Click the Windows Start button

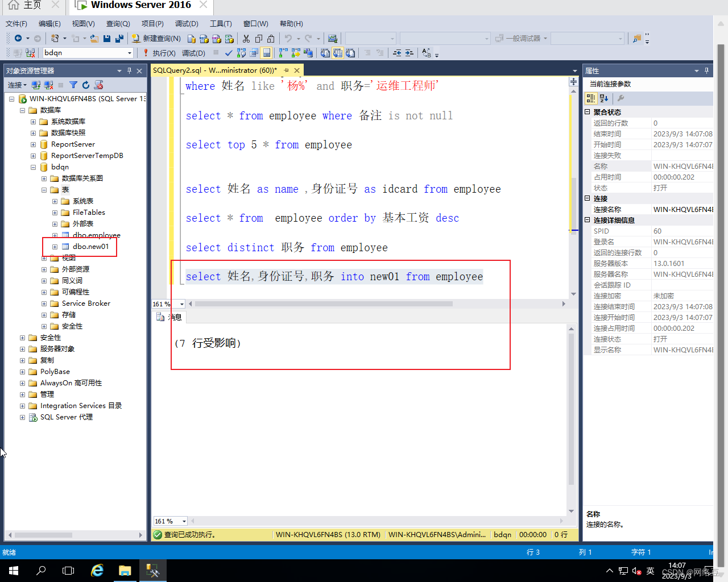pyautogui.click(x=14, y=571)
